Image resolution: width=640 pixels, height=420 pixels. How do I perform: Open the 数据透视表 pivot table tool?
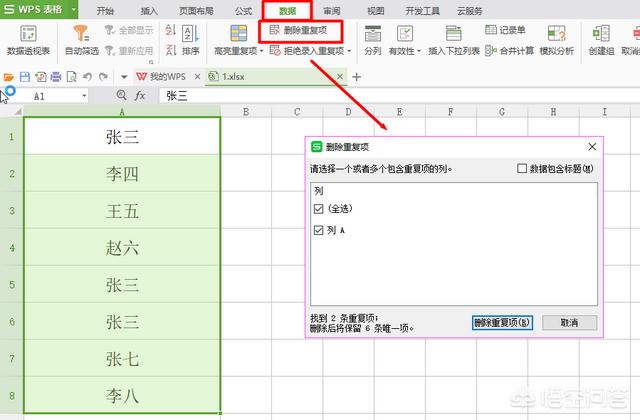pos(28,40)
